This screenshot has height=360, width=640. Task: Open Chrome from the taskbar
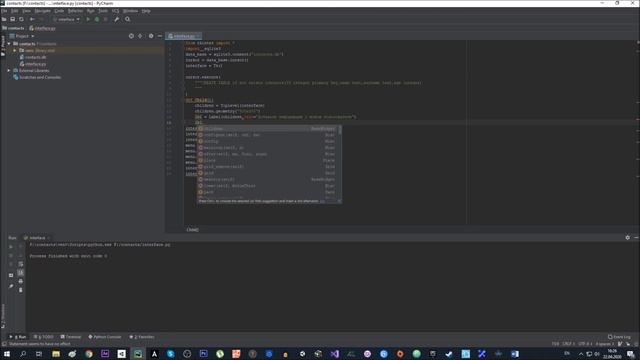89,354
